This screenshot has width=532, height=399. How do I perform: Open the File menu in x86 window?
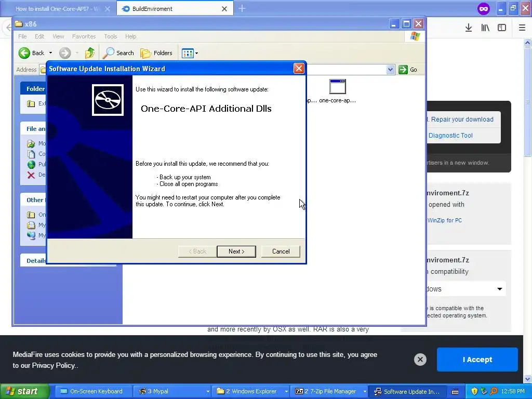22,36
